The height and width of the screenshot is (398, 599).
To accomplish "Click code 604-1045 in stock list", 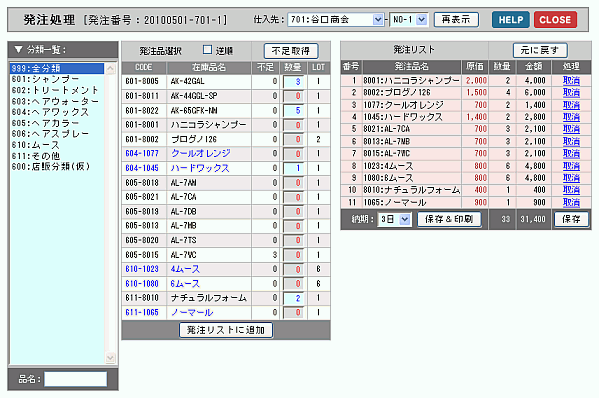I will coord(142,168).
